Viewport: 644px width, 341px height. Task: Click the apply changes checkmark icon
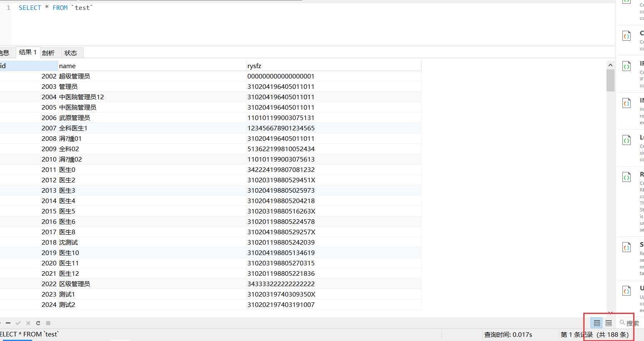pos(18,323)
